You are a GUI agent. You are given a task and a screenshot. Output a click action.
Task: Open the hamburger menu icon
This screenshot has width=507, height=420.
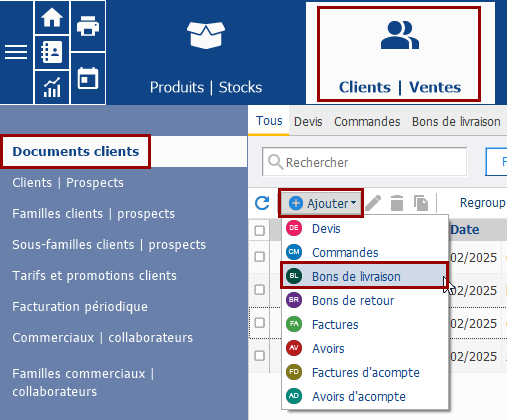[16, 52]
